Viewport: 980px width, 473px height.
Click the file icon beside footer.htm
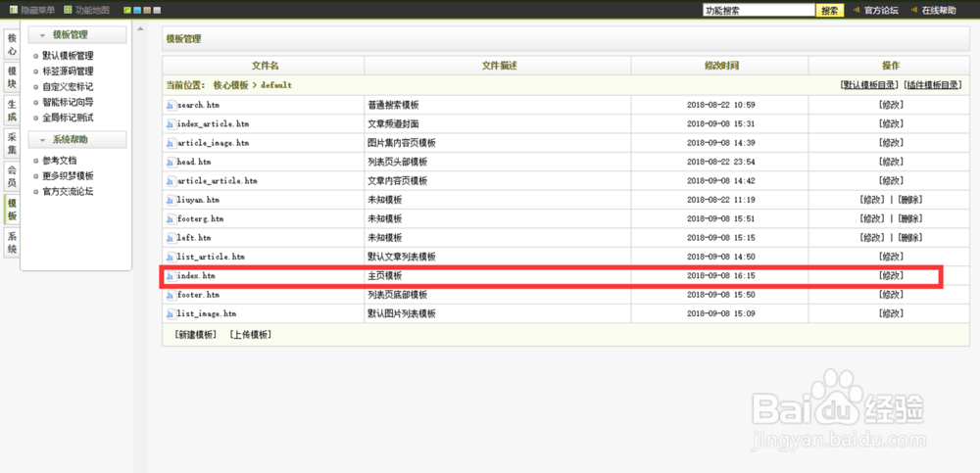coord(171,295)
